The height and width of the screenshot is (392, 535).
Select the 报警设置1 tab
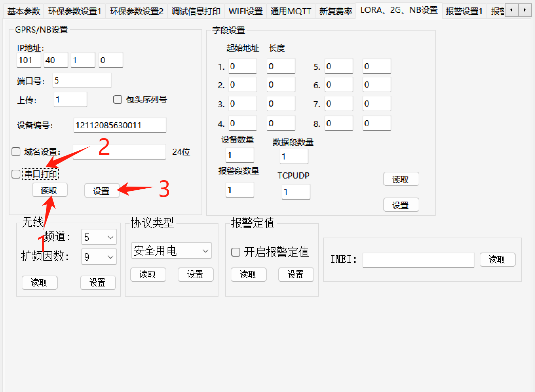pyautogui.click(x=464, y=11)
